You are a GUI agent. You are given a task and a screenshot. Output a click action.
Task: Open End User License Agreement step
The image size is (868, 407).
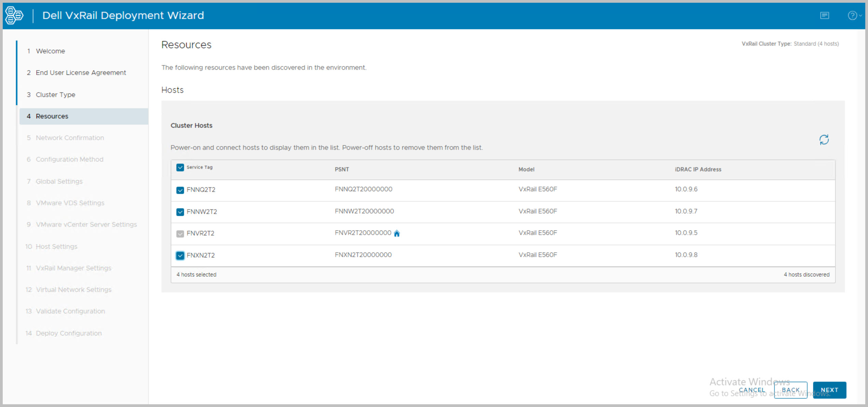coord(81,73)
